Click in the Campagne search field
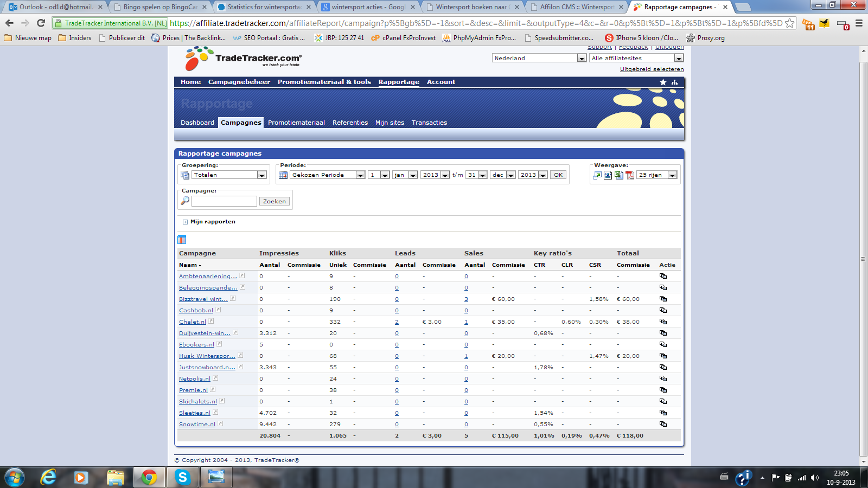The height and width of the screenshot is (488, 868). pos(224,201)
